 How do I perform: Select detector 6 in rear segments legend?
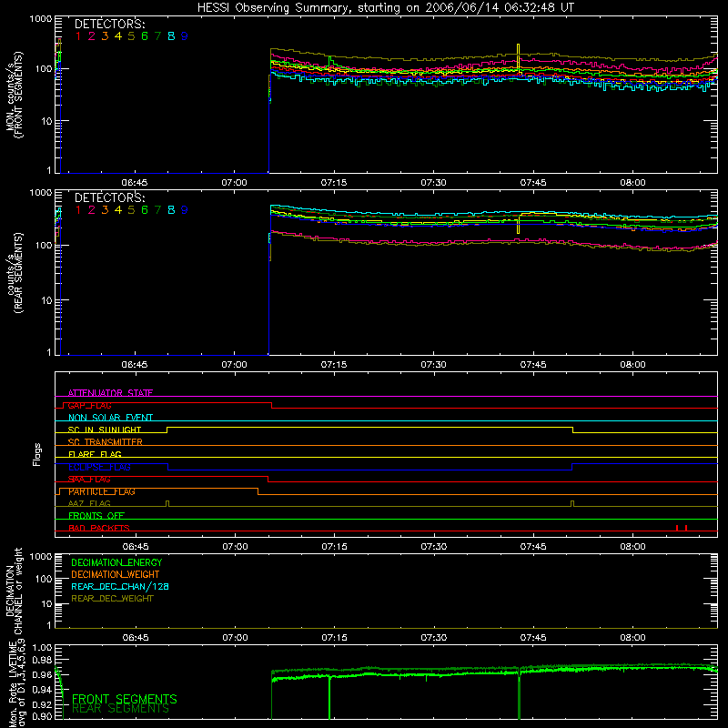click(x=145, y=210)
